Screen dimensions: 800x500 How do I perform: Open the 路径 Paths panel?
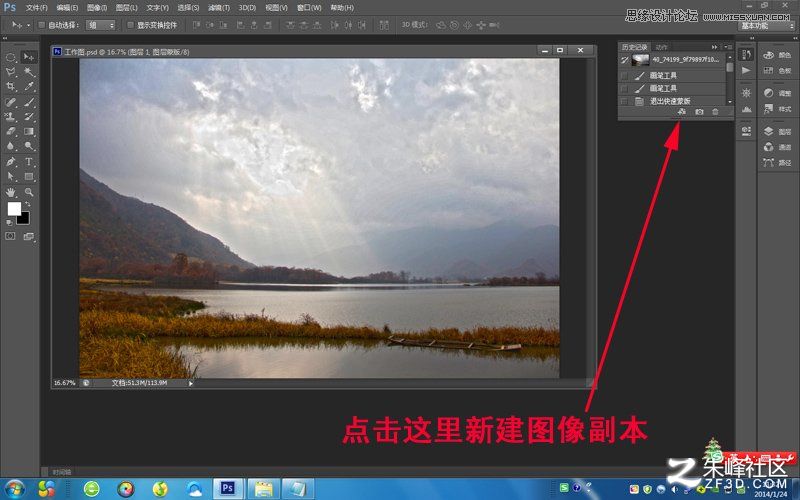[x=778, y=163]
